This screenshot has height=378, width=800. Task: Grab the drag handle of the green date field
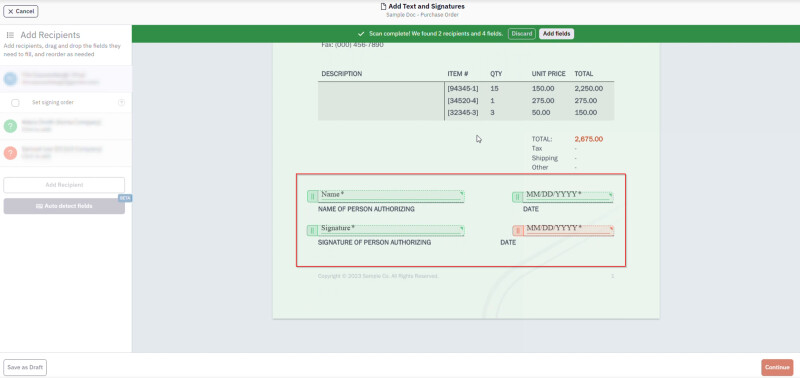pos(518,197)
